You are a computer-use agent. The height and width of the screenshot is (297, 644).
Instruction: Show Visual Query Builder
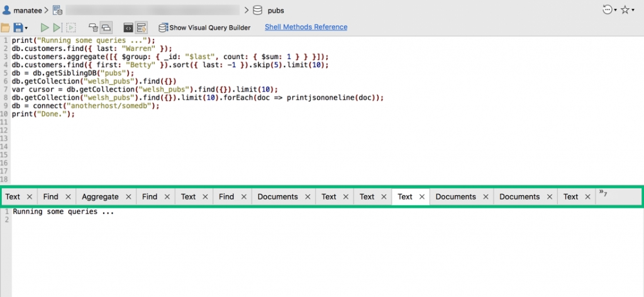click(204, 28)
